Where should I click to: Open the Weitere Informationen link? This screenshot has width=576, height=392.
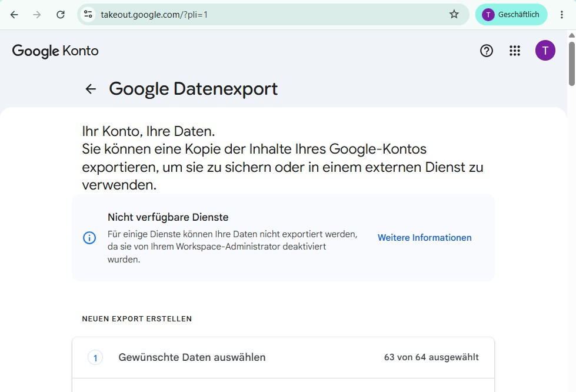[425, 238]
